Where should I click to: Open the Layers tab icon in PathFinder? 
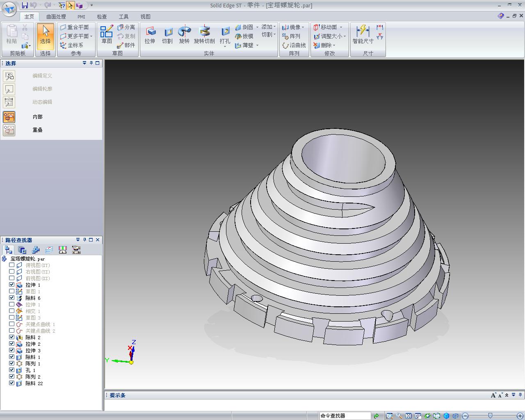(49, 250)
